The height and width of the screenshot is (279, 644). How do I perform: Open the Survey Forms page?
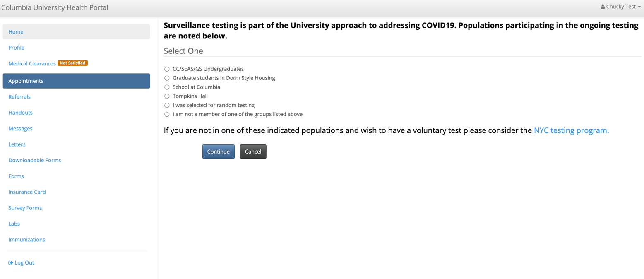coord(25,207)
